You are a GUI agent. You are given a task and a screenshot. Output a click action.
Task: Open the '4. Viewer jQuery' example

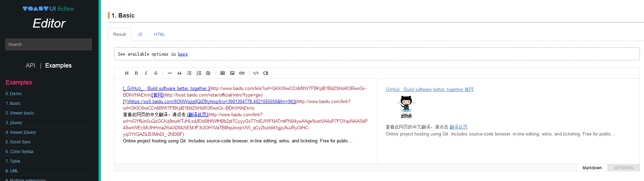[x=21, y=132]
